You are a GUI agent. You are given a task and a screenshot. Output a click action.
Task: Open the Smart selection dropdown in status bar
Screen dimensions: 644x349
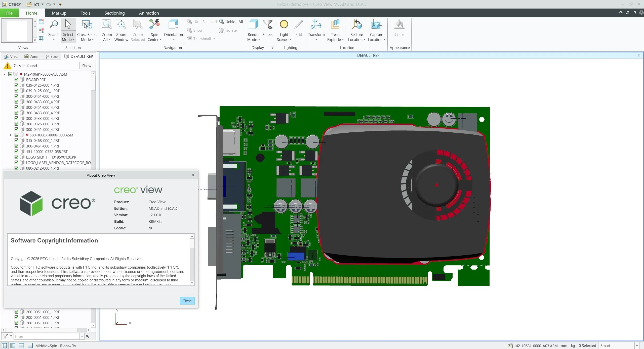point(637,346)
